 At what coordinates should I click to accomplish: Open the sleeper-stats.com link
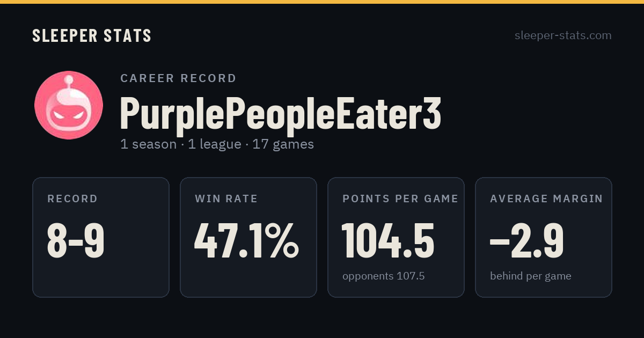click(563, 35)
